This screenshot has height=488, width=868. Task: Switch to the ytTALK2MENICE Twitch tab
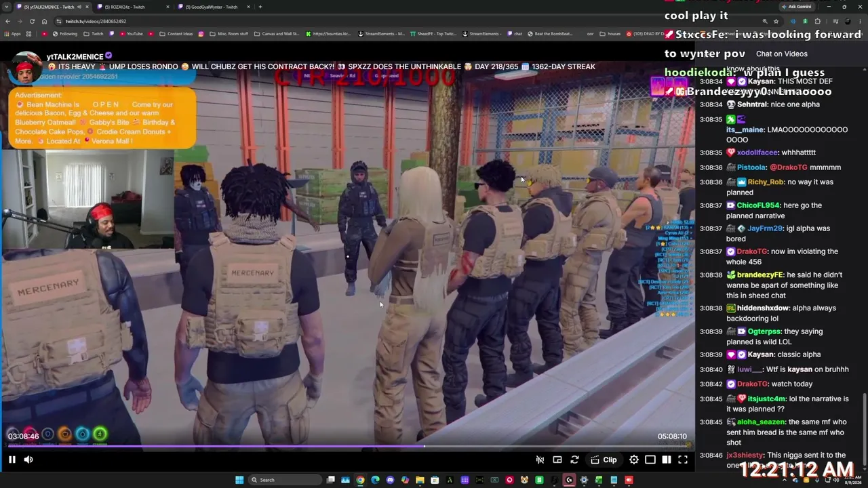pyautogui.click(x=52, y=7)
